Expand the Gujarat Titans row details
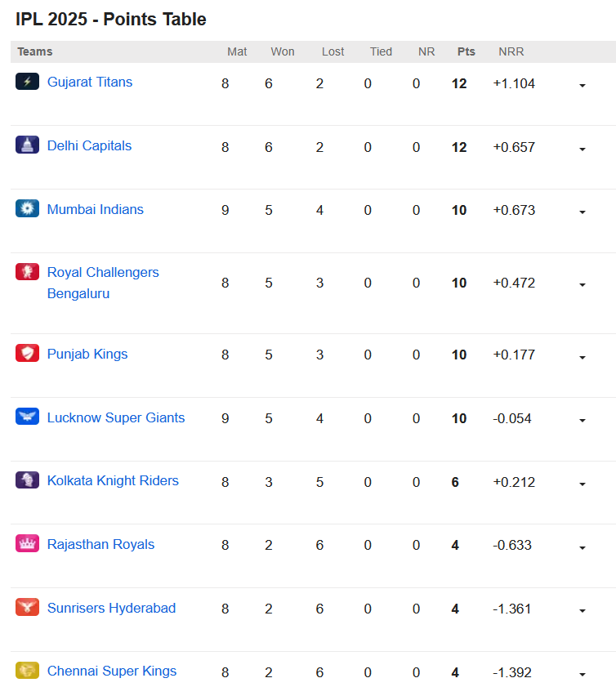Image resolution: width=616 pixels, height=696 pixels. (583, 85)
